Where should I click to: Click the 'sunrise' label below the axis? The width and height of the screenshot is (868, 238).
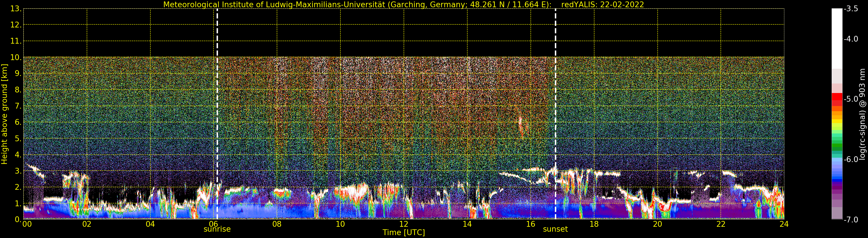tap(217, 229)
